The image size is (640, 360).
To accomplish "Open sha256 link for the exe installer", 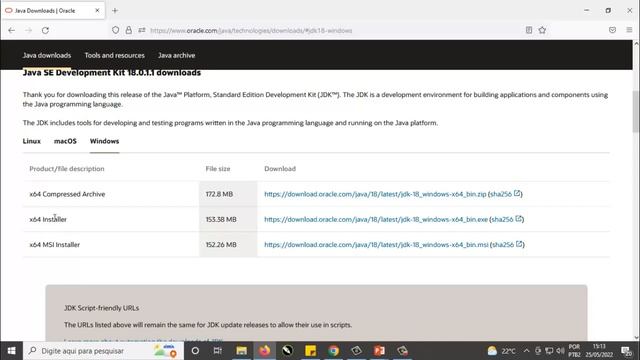I will 502,219.
